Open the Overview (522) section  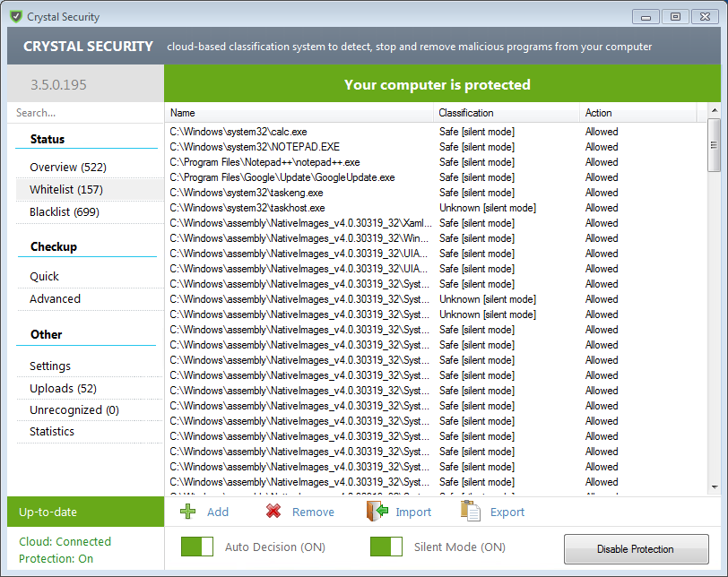tap(68, 168)
